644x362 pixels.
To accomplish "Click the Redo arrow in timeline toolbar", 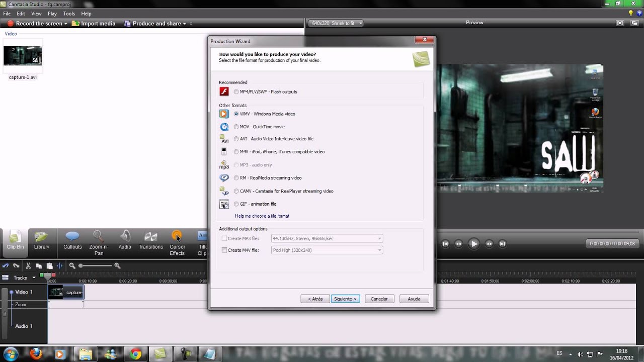I will (x=16, y=265).
